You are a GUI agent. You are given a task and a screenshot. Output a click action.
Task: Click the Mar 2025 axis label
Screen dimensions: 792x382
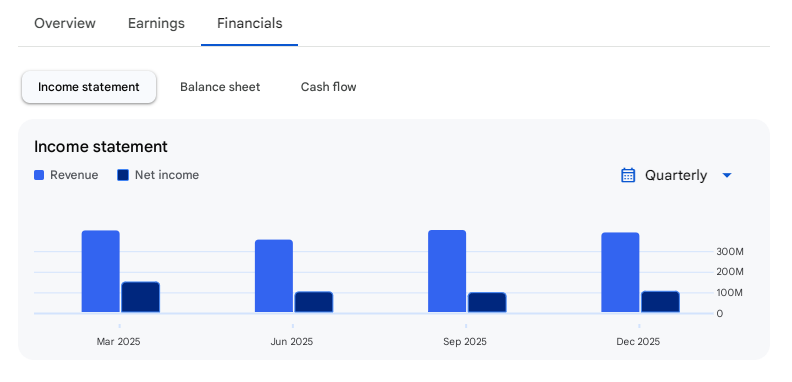119,342
